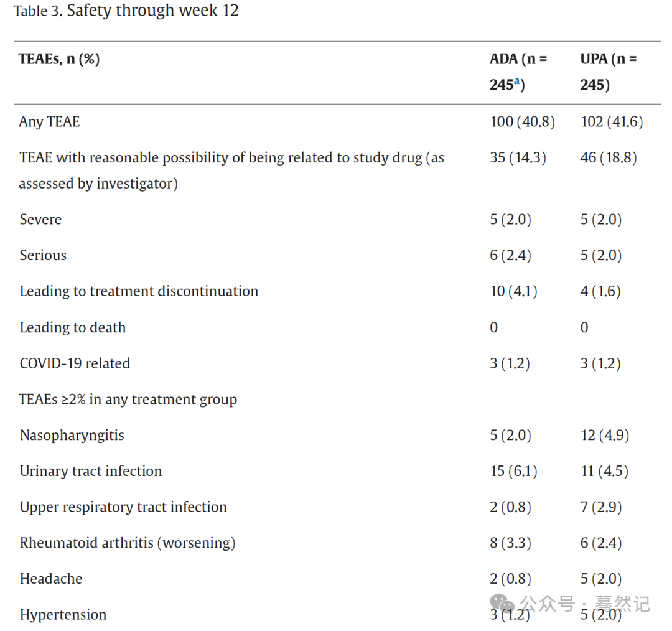
Task: Select the 'Severe' row label
Action: pos(40,220)
